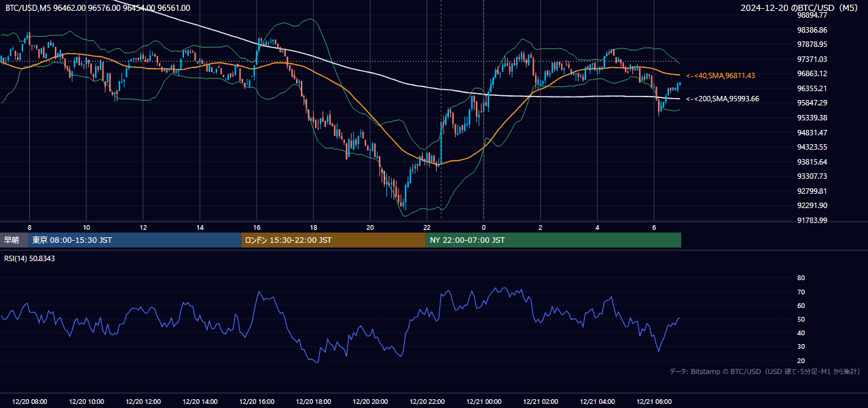Click the bottom date label 12/20 22:00
Image resolution: width=868 pixels, height=408 pixels.
[x=427, y=402]
